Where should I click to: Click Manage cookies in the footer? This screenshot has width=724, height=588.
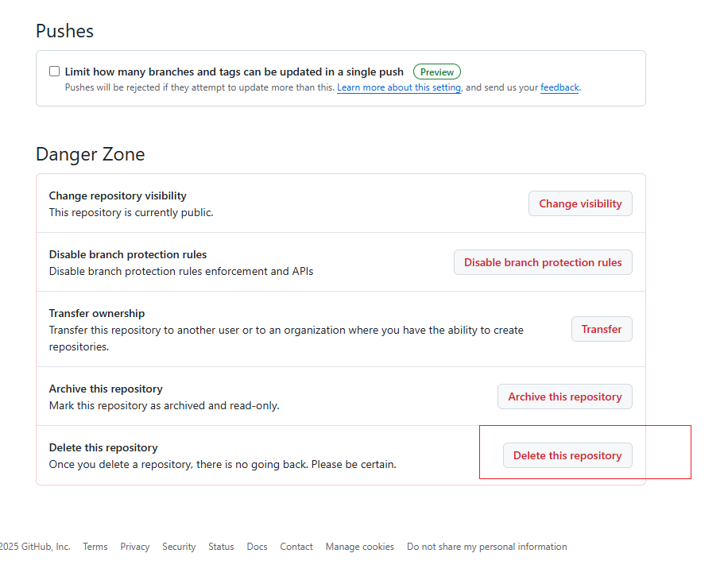[359, 547]
